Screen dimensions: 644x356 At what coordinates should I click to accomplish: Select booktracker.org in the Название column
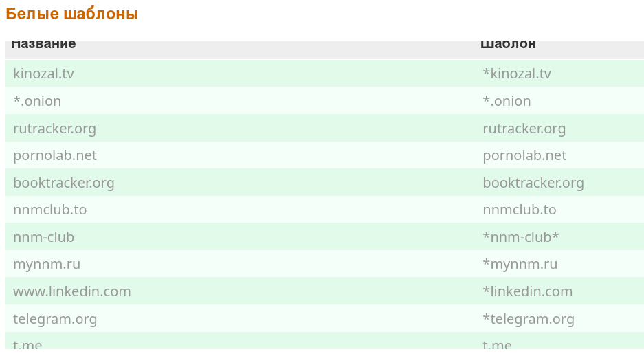click(x=64, y=183)
